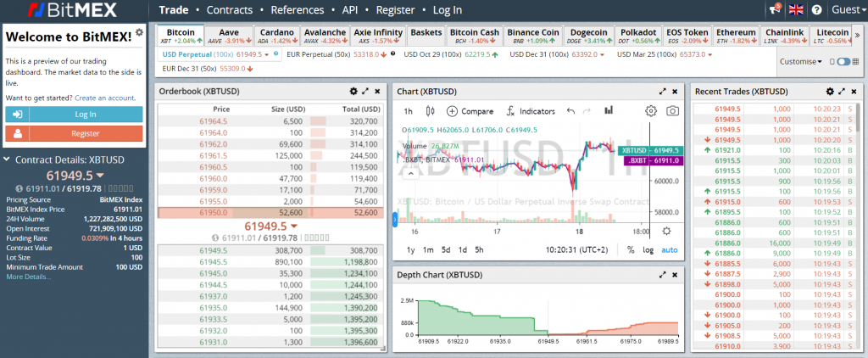Open Welcome panel settings gear

pyautogui.click(x=140, y=33)
